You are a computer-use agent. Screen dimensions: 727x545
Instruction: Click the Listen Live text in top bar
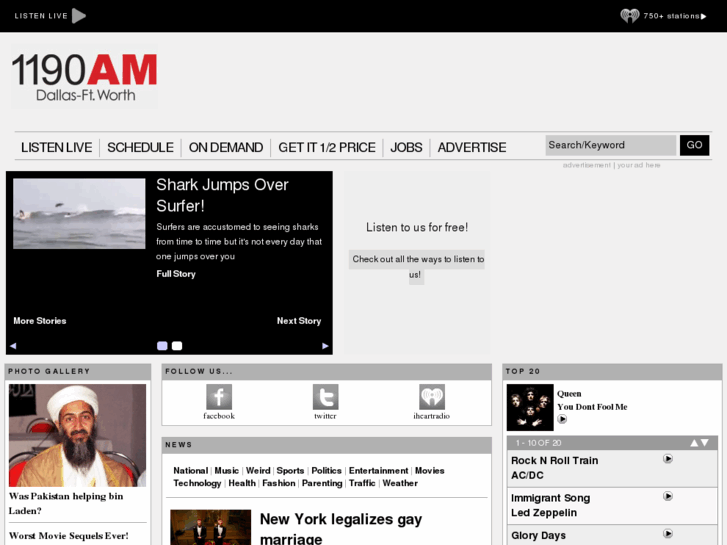click(41, 16)
